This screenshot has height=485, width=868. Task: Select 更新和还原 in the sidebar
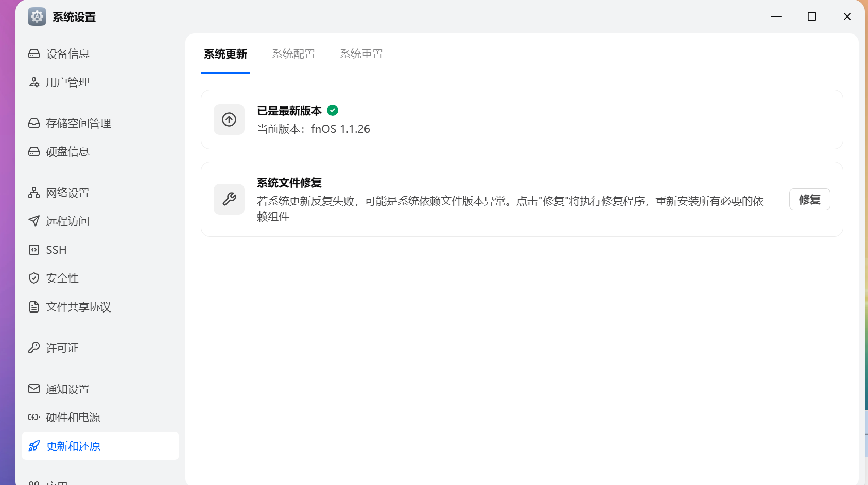73,446
